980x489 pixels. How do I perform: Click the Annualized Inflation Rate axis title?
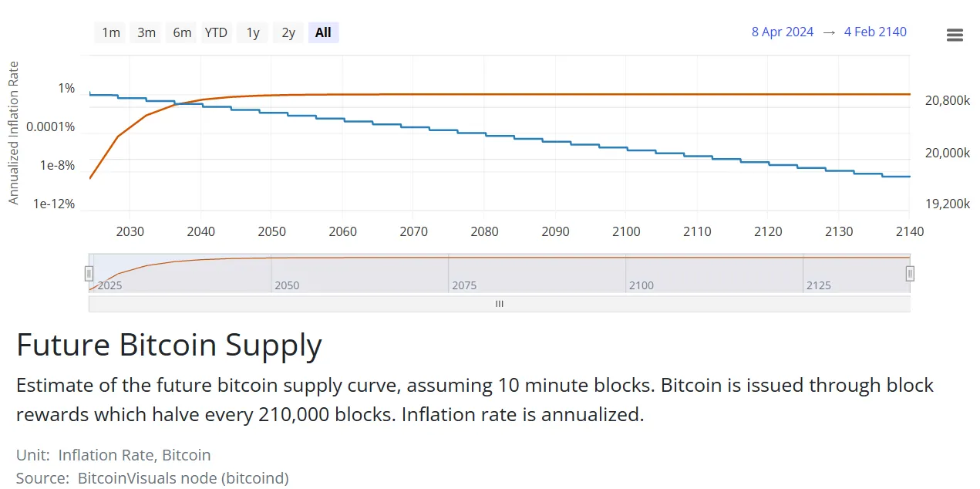point(13,133)
